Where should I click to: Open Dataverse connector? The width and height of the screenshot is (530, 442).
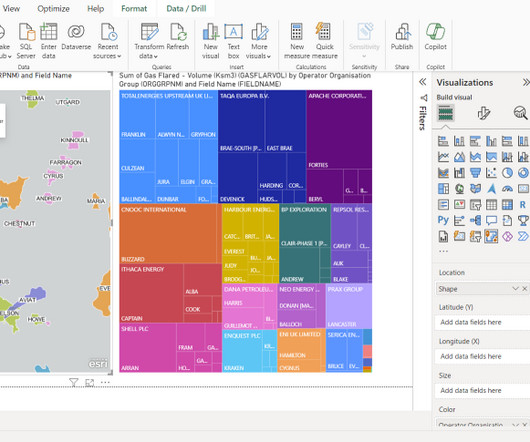pos(76,37)
